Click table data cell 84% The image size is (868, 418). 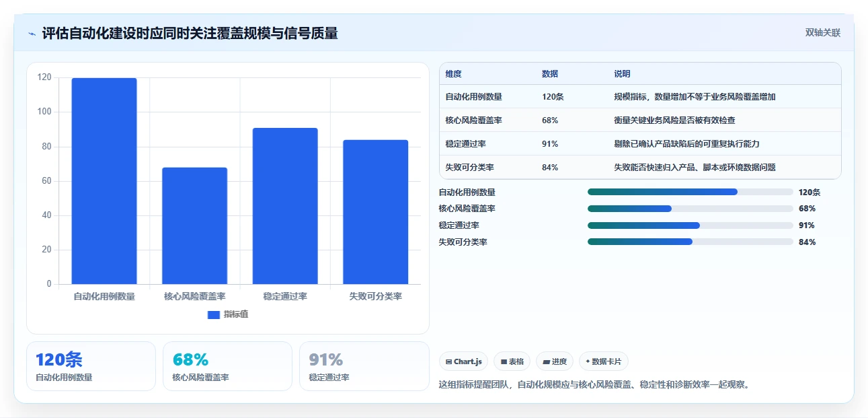coord(550,168)
